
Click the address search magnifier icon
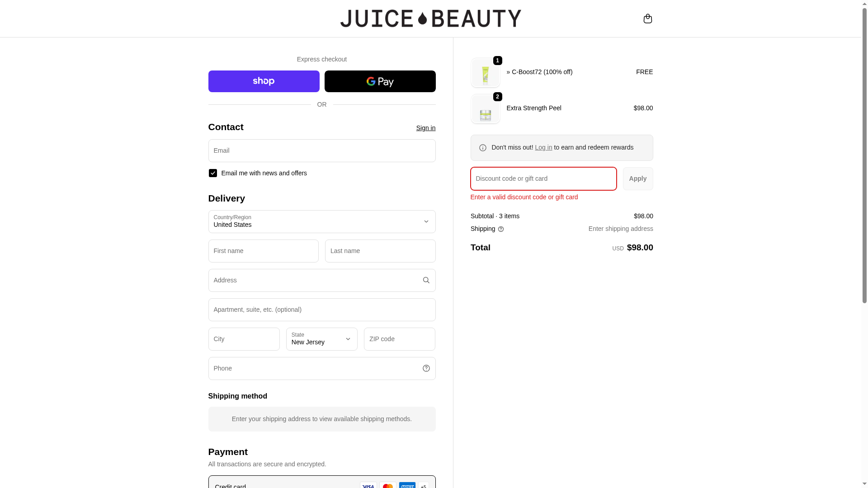point(426,280)
